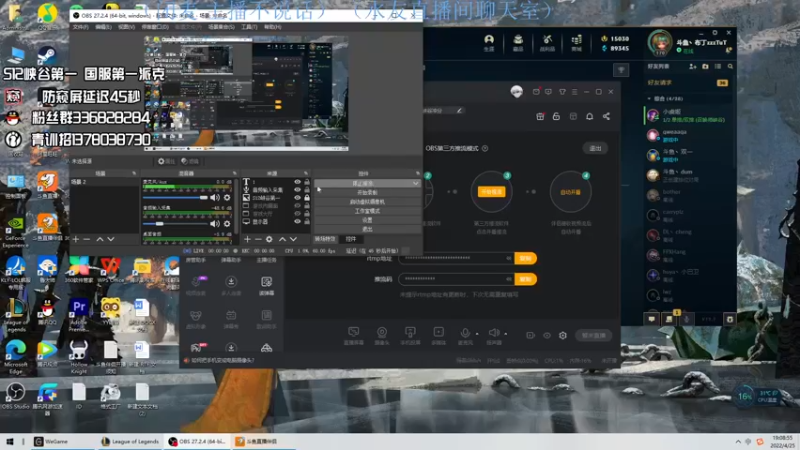Open OBS source filters button
The image size is (800, 450).
[190, 161]
